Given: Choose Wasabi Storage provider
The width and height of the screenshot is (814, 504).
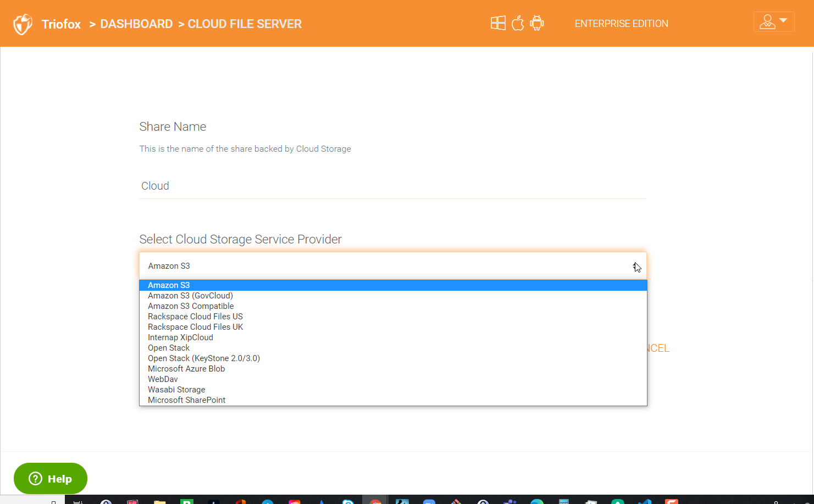Looking at the screenshot, I should tap(393, 390).
